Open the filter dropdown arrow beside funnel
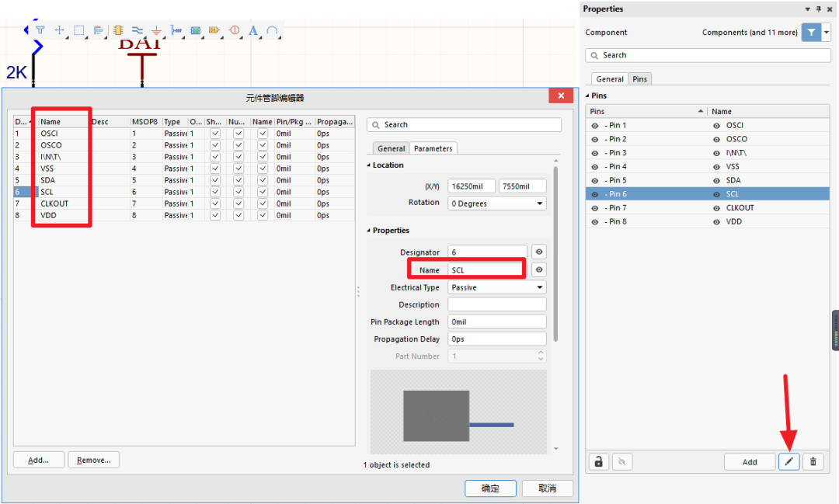Screen dimensions: 839x504 (826, 32)
